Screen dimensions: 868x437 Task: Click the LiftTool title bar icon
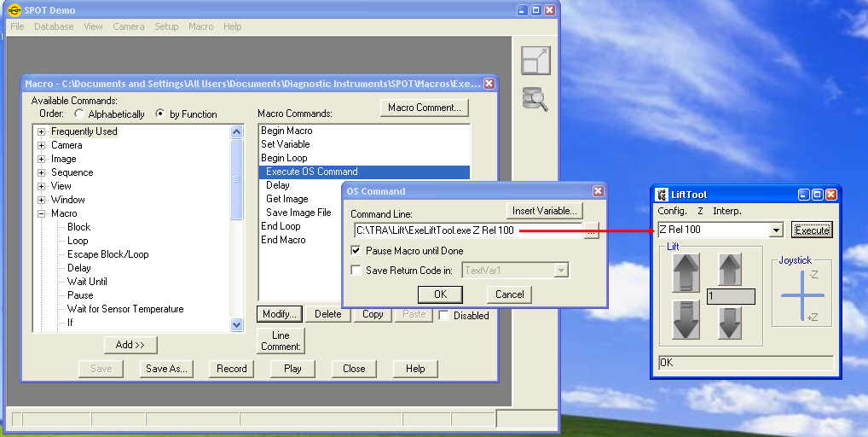[x=662, y=195]
